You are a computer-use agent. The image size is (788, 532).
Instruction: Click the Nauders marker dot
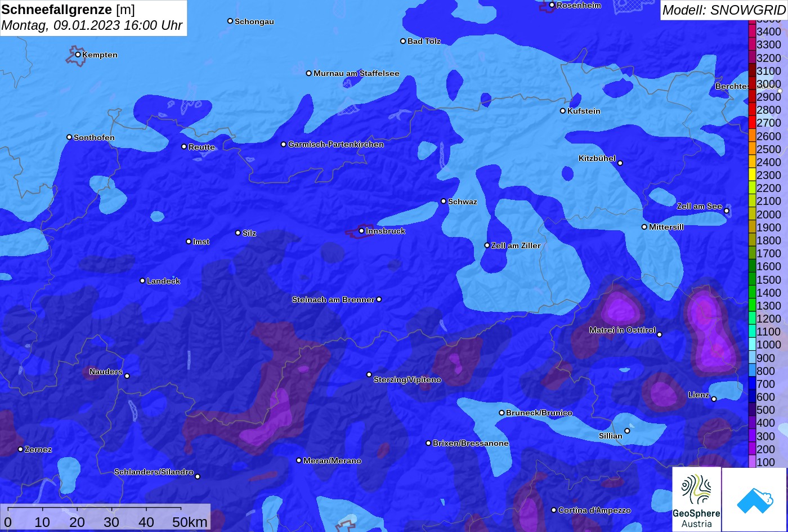click(127, 376)
